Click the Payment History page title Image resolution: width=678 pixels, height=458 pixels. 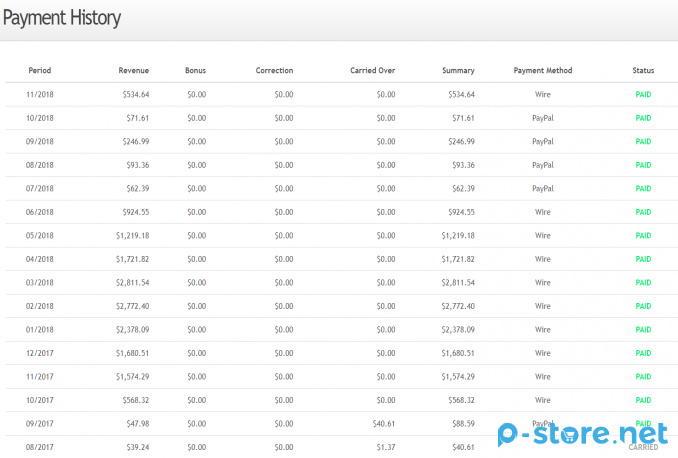pos(62,18)
